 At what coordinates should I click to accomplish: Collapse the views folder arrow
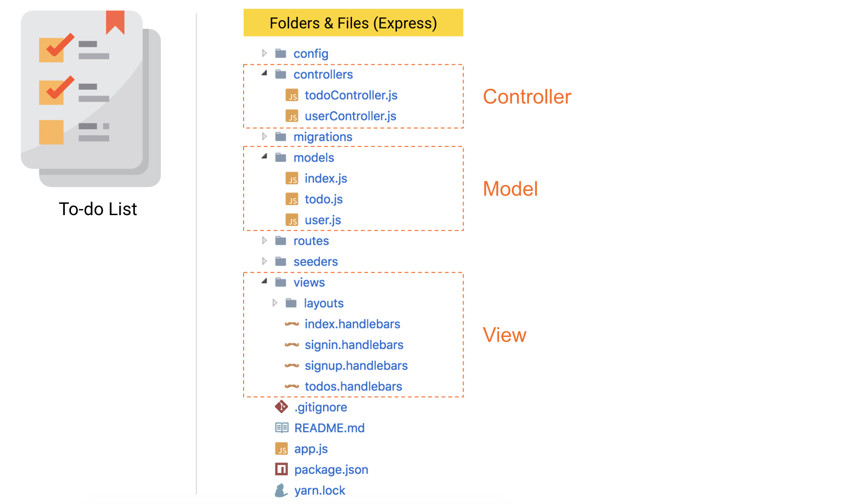[x=264, y=281]
